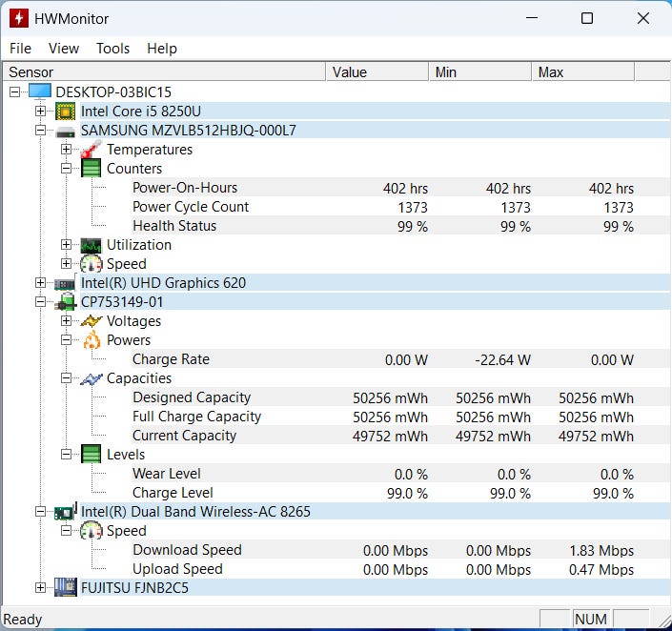Image resolution: width=672 pixels, height=631 pixels.
Task: Click the Powers flame icon
Action: tap(92, 340)
